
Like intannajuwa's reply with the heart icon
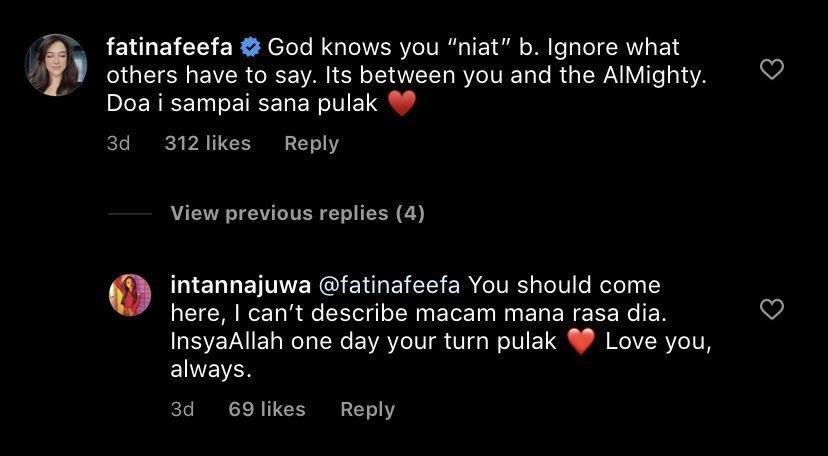[771, 310]
